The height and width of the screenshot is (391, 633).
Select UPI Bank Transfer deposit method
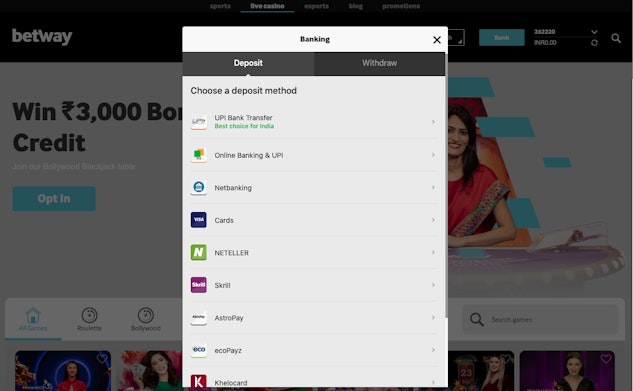(314, 122)
